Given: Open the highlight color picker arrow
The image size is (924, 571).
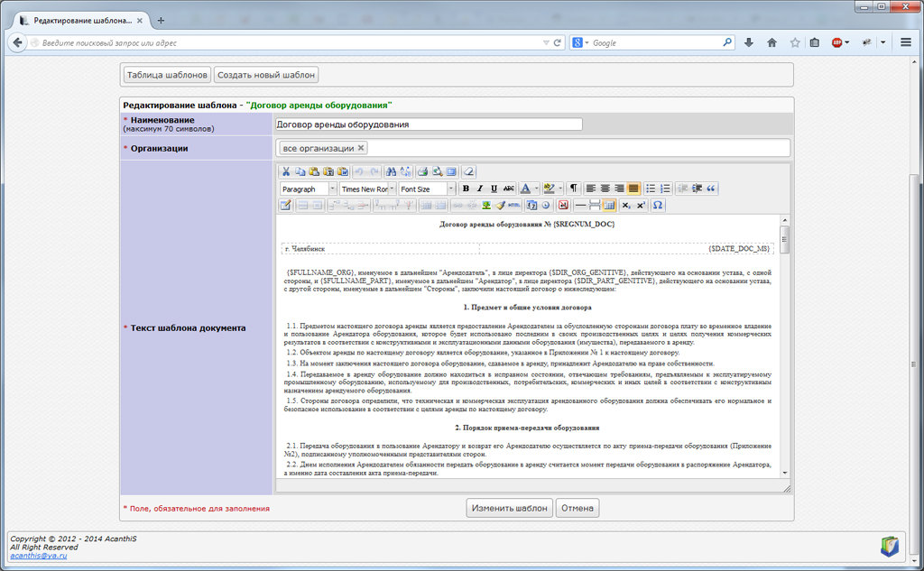Looking at the screenshot, I should point(559,189).
